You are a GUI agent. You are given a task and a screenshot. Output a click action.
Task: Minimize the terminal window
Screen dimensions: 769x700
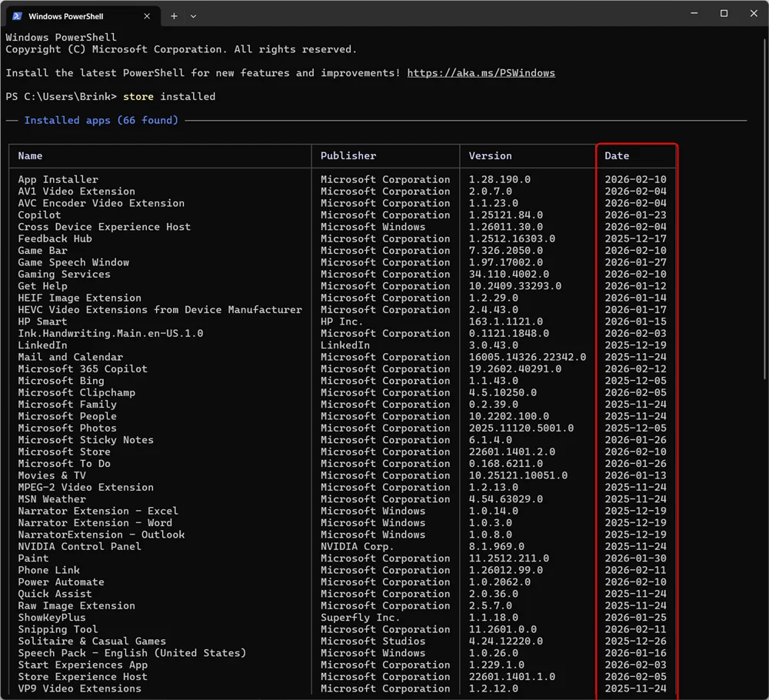pyautogui.click(x=694, y=13)
